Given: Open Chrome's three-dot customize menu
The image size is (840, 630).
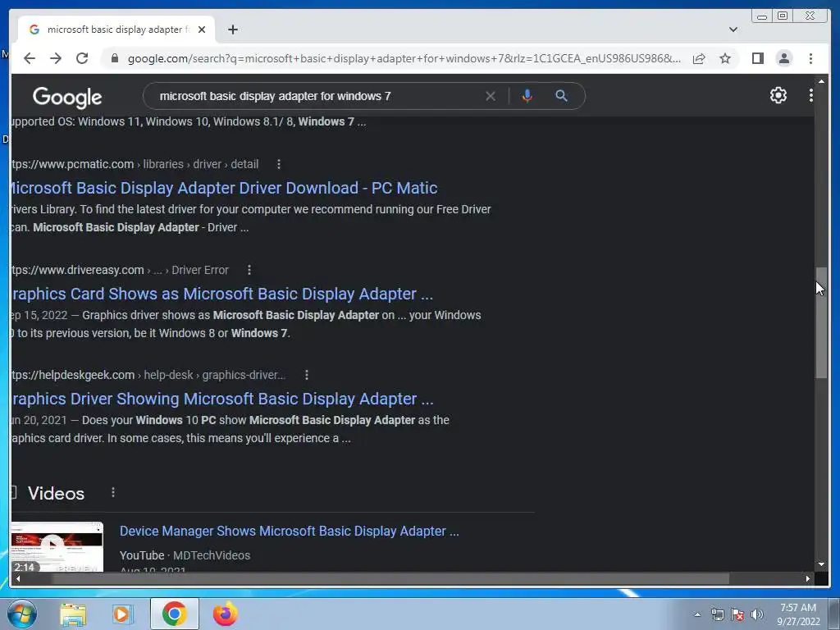Looking at the screenshot, I should [810, 58].
